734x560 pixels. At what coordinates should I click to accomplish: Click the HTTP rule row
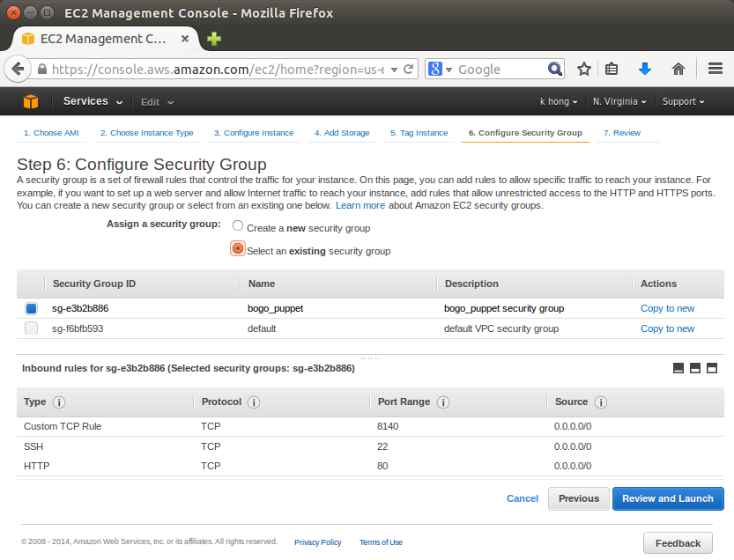[x=370, y=466]
